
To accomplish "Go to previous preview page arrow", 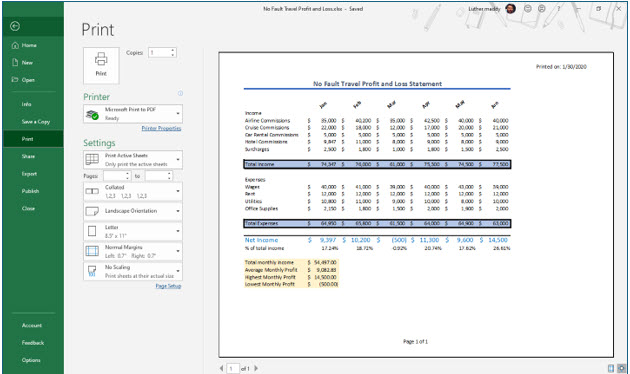I will (221, 368).
